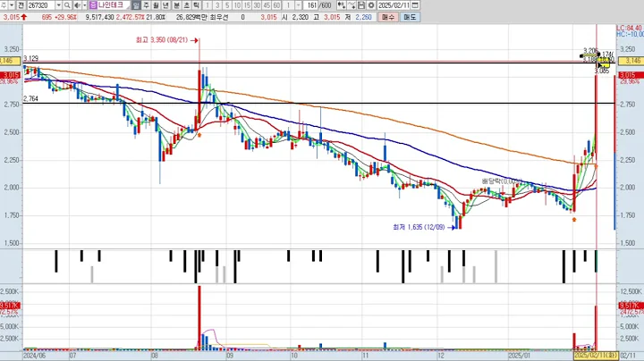Click the speaker sound icon
Image resolution: width=644 pixels, height=361 pixels.
[x=77, y=5]
